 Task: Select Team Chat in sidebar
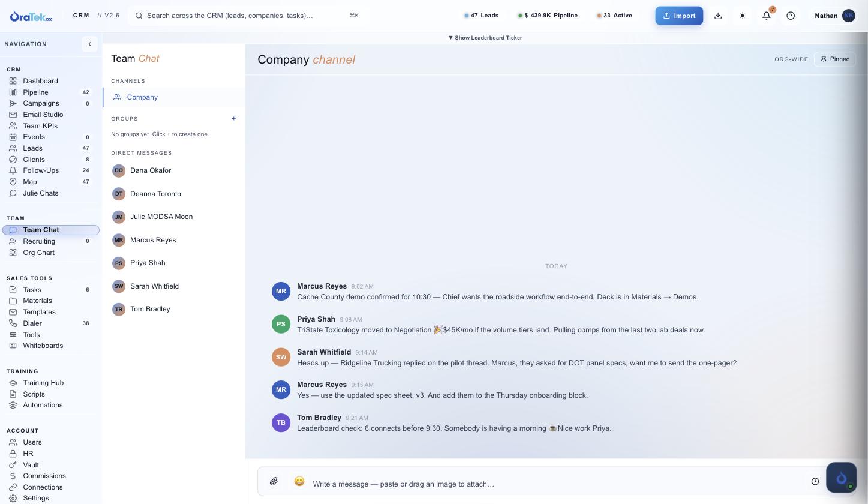coord(50,230)
